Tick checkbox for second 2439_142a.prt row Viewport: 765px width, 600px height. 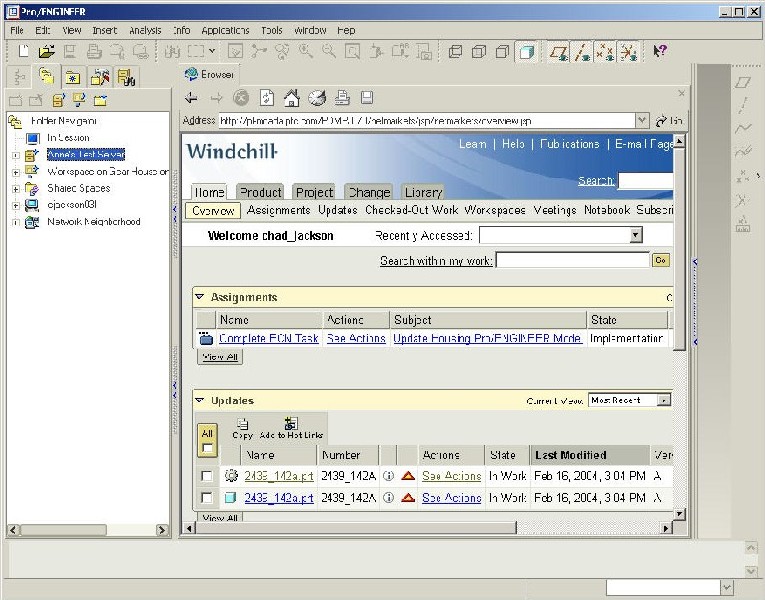coord(207,498)
